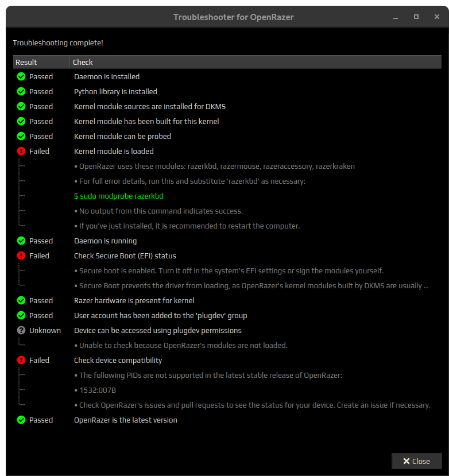The height and width of the screenshot is (476, 449).
Task: Sort by the Check column header
Action: (256, 62)
